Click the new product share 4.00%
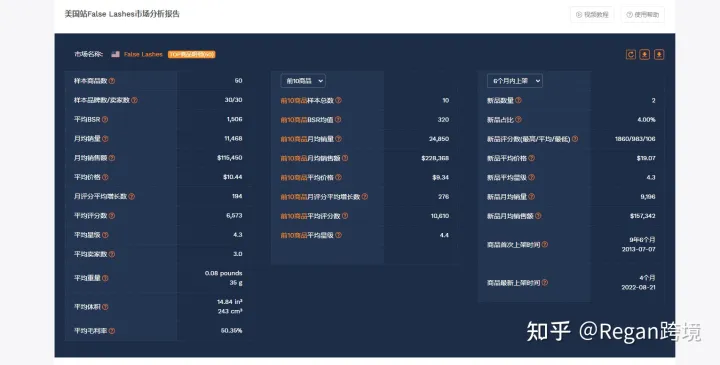The width and height of the screenshot is (720, 365). 646,119
